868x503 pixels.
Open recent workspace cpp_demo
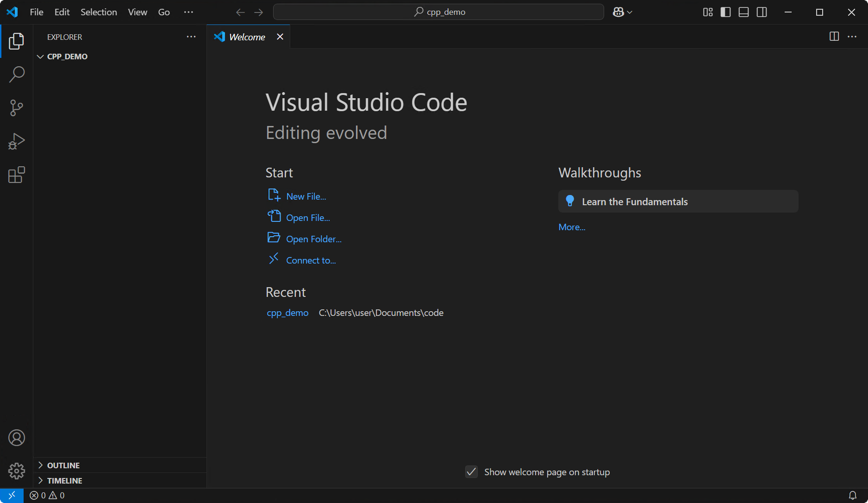tap(287, 313)
